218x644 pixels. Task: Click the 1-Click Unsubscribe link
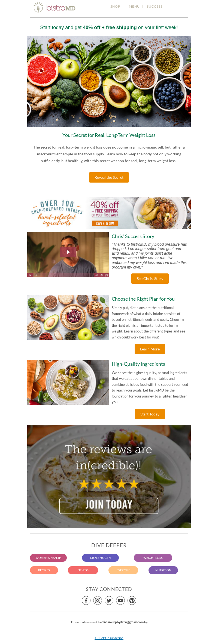coord(109,638)
